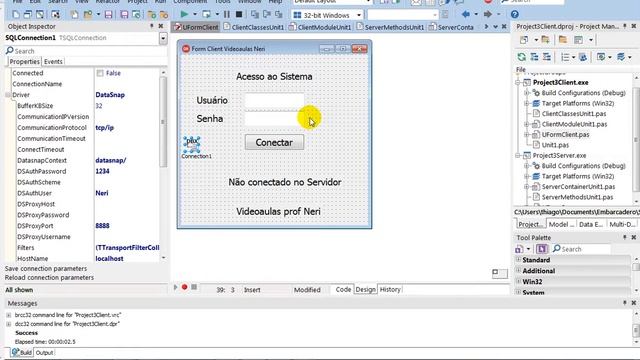Open the Model View tab
Screen dimensions: 640x360
coord(560,224)
